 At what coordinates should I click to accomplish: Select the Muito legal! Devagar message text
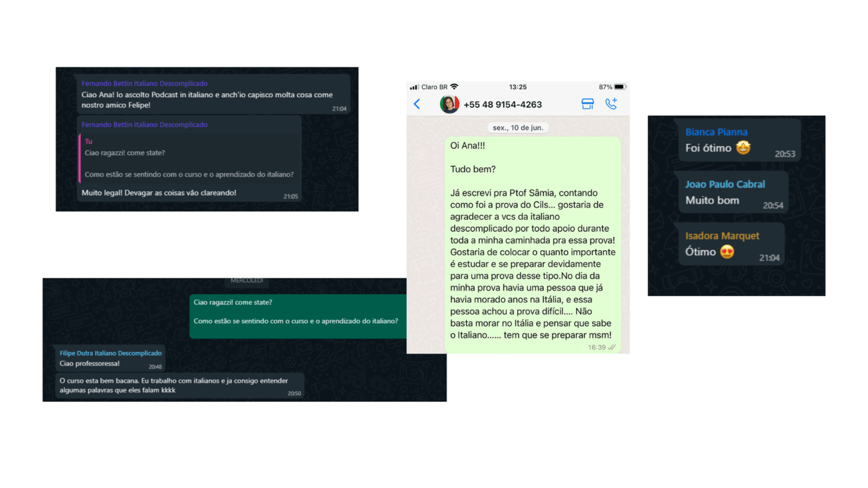(x=159, y=193)
